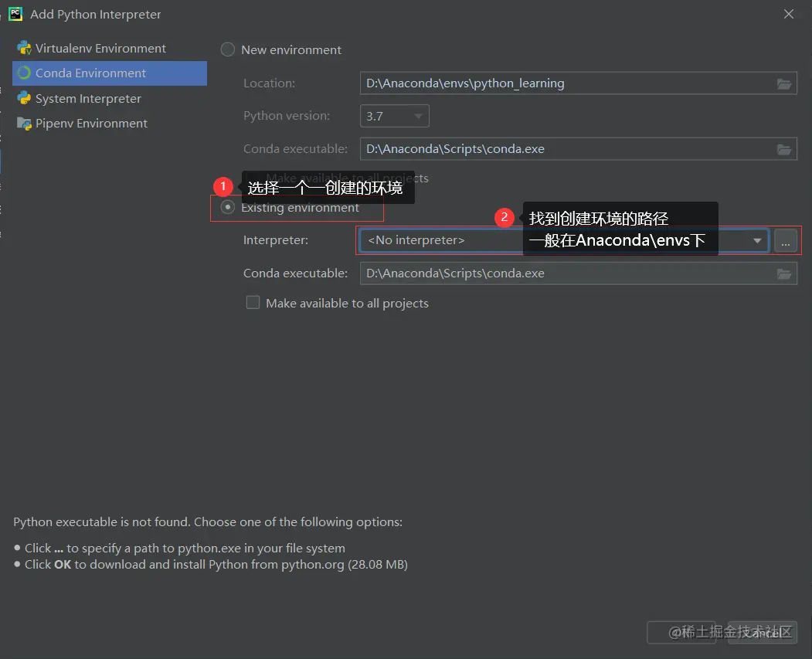Click the Pipenv folder icon
This screenshot has height=659, width=812.
pos(24,123)
